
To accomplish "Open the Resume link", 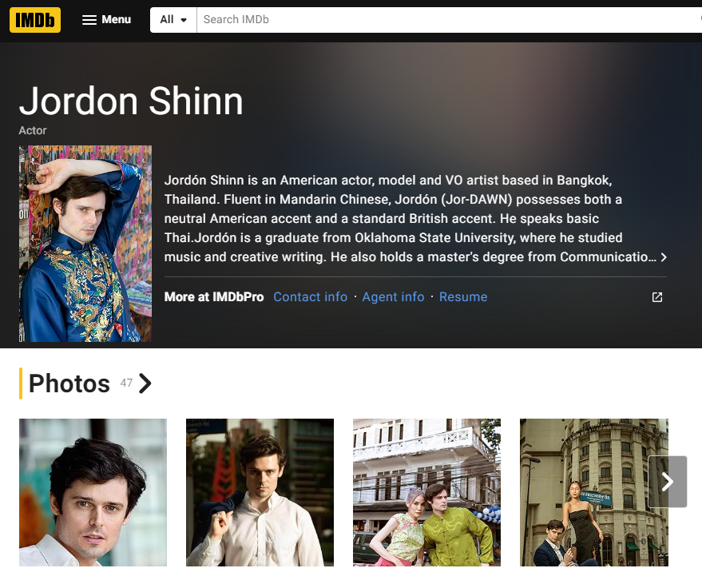I will pyautogui.click(x=463, y=297).
